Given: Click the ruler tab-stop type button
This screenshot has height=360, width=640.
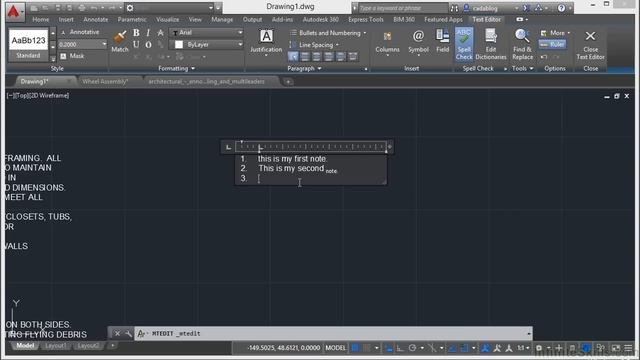Looking at the screenshot, I should click(228, 147).
